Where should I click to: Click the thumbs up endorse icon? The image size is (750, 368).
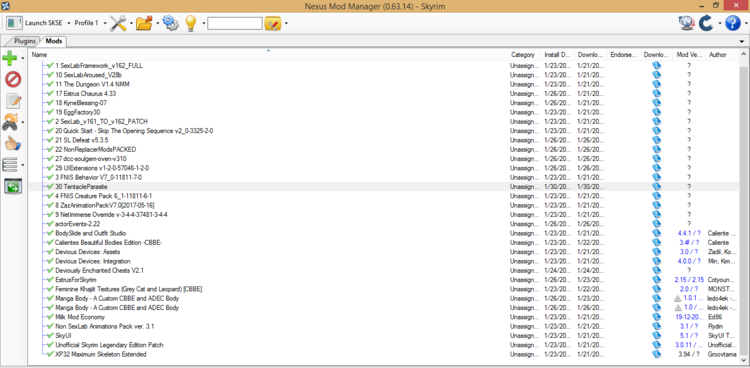point(13,144)
